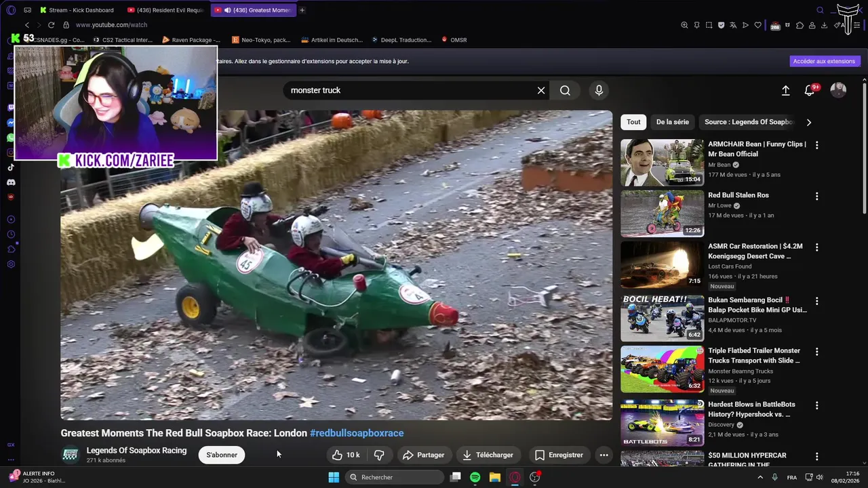Switch to Stream - Kick Dashboard tab
868x488 pixels.
tap(77, 10)
